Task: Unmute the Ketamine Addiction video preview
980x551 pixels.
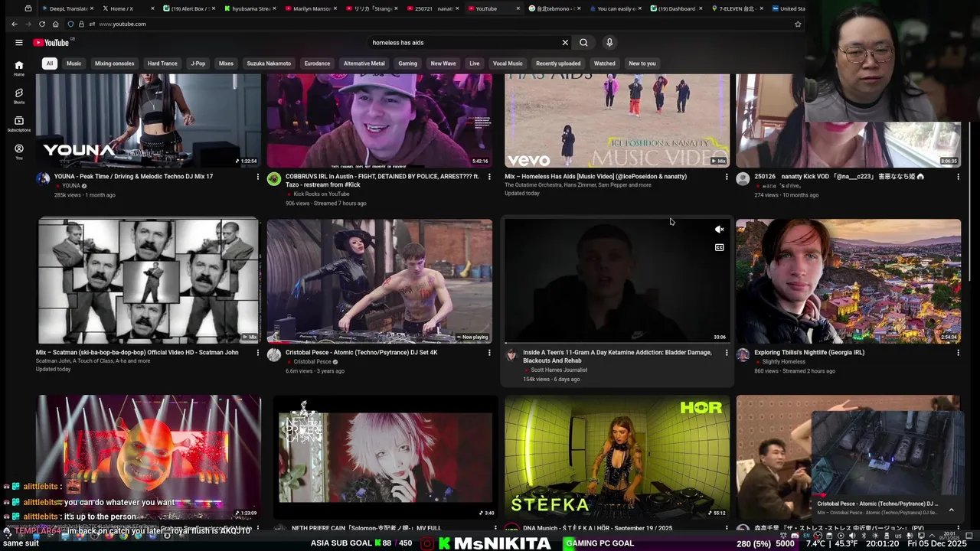Action: (x=719, y=230)
